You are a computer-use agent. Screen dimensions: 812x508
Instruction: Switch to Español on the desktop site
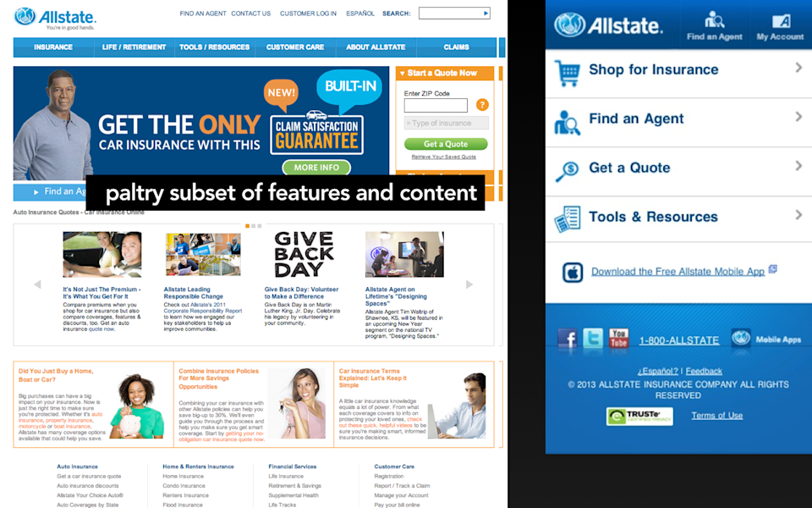[360, 14]
